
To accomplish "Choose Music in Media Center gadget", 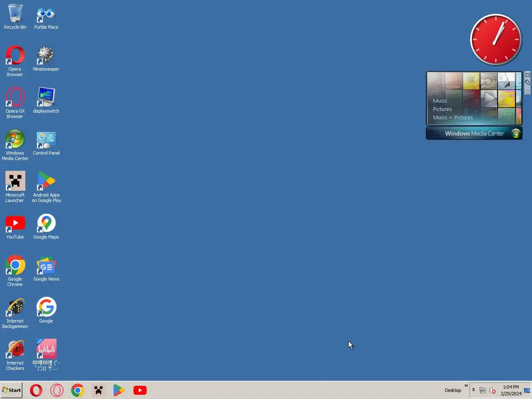I will tap(440, 101).
